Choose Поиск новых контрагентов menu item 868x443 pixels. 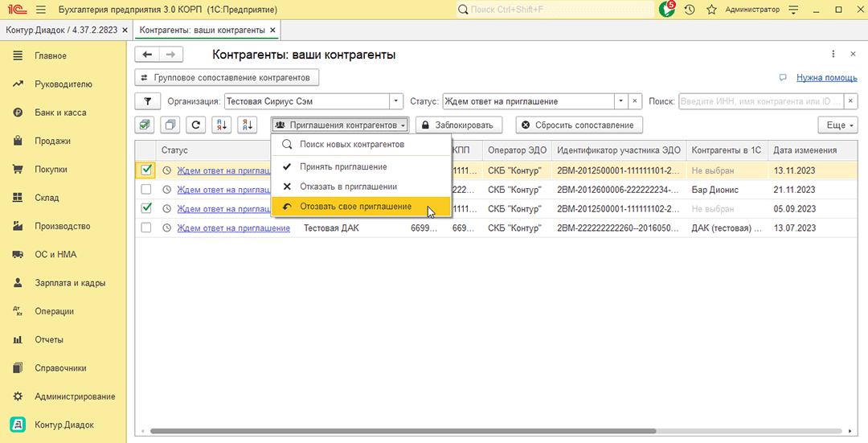(361, 145)
